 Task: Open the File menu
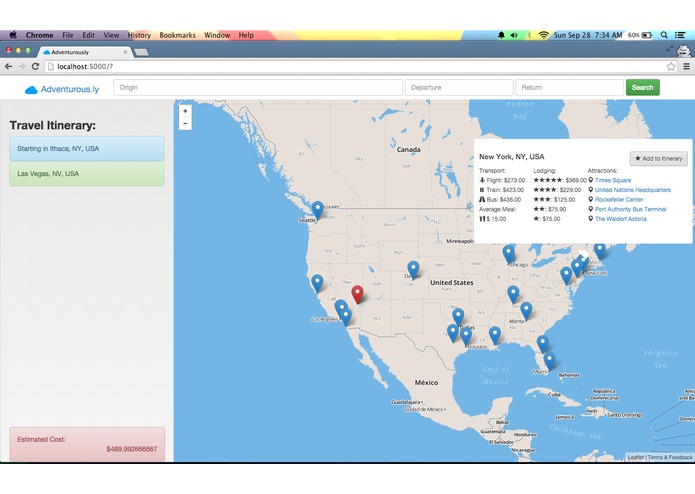(68, 35)
